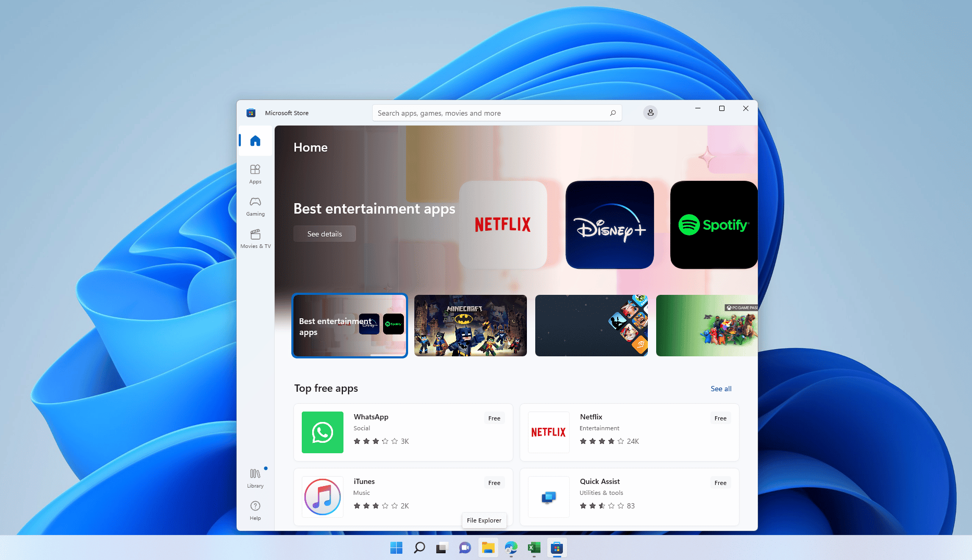Click the Free button for iTunes

pos(494,483)
